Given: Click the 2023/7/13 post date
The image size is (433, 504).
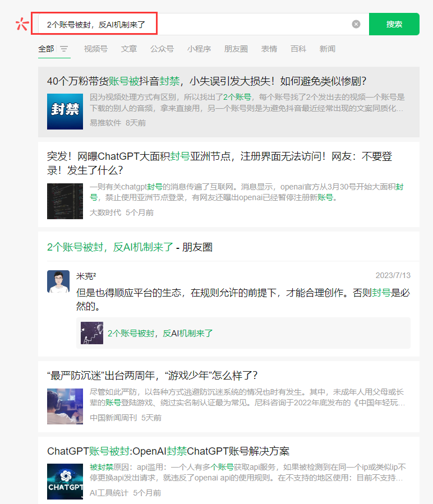Looking at the screenshot, I should tap(393, 275).
